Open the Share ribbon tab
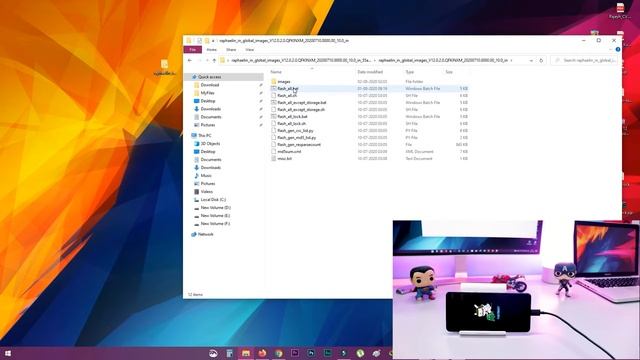The image size is (640, 360). coord(231,49)
